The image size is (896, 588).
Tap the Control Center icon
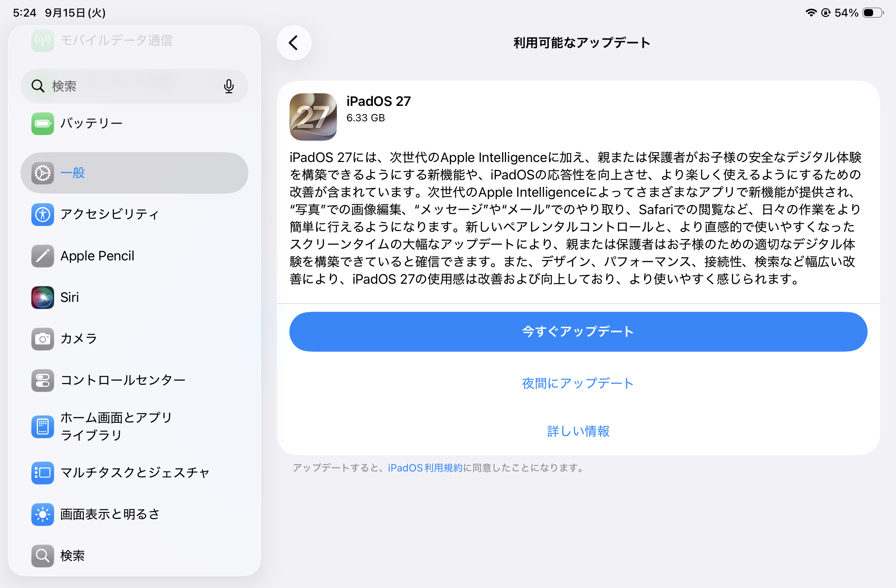point(43,381)
